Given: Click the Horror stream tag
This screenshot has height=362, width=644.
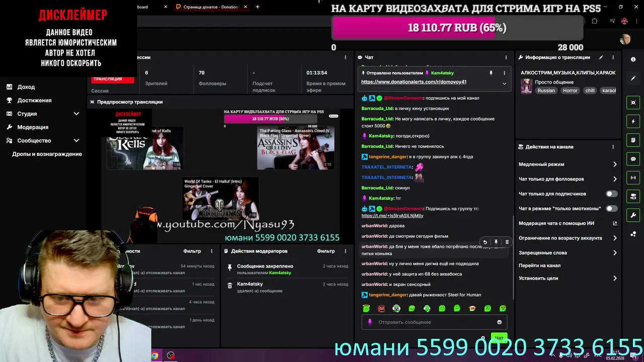Looking at the screenshot, I should (570, 90).
